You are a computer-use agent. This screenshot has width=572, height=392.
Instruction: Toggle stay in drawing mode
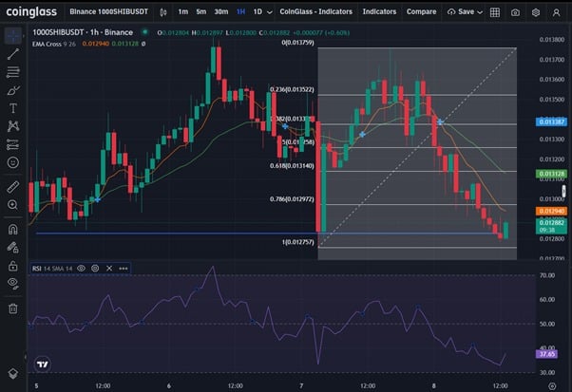pyautogui.click(x=13, y=248)
